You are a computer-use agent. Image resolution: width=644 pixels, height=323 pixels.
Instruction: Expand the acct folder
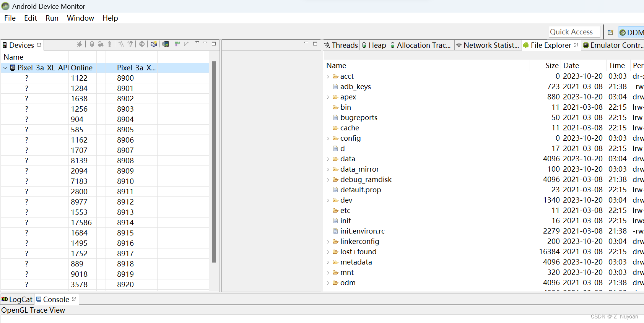328,76
